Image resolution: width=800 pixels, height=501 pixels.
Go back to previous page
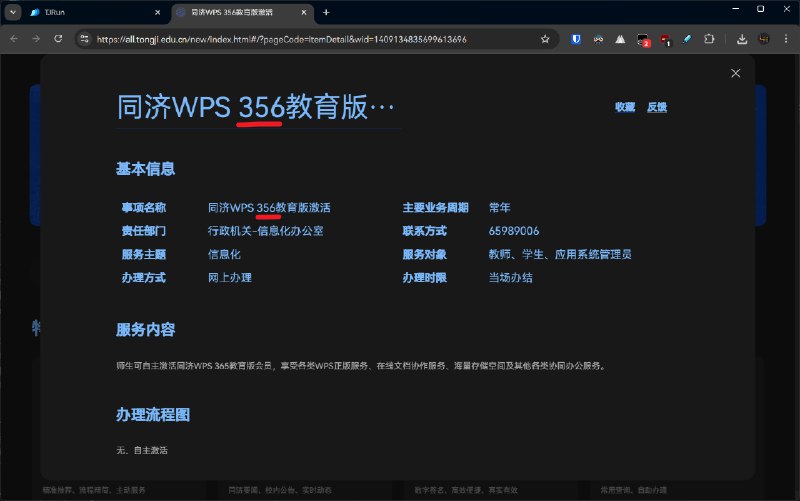(14, 39)
